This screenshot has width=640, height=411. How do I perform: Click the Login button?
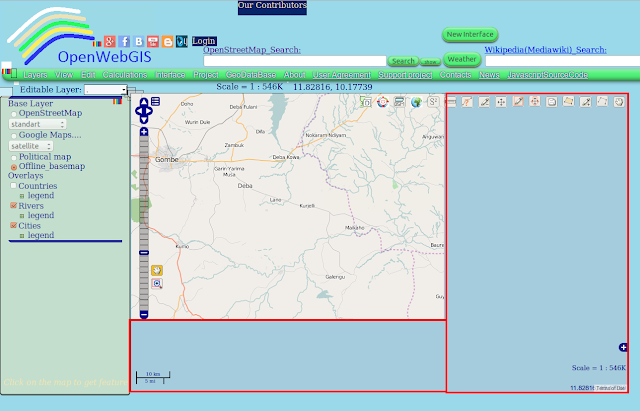tap(204, 41)
